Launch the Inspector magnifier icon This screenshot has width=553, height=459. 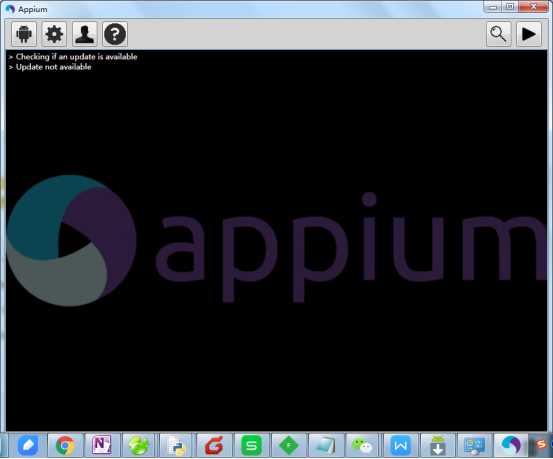[498, 34]
